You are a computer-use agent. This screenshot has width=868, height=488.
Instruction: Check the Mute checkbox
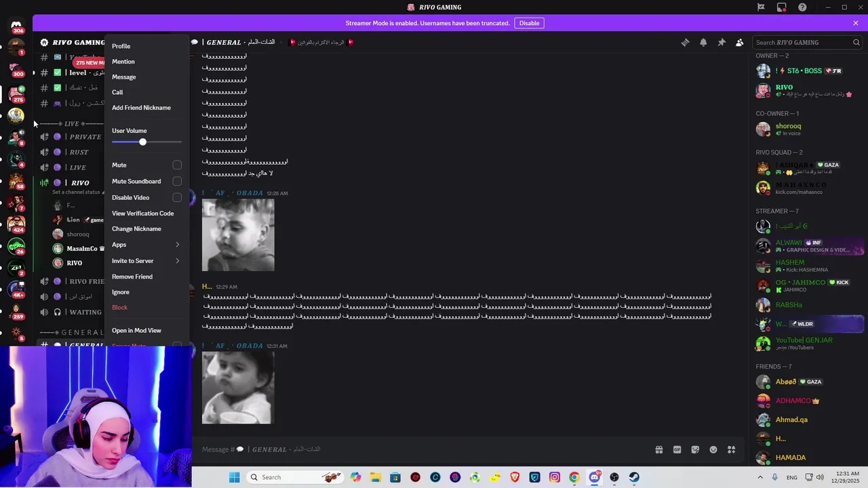click(177, 165)
